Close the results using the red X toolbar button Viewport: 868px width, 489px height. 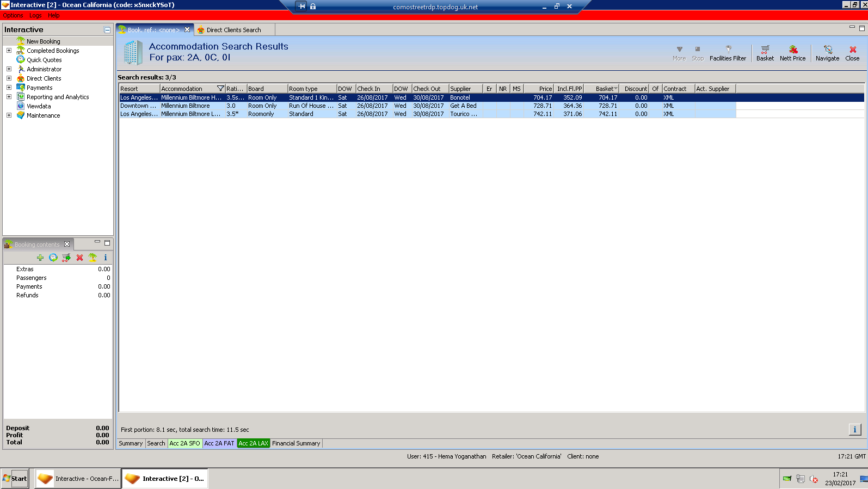pyautogui.click(x=852, y=53)
